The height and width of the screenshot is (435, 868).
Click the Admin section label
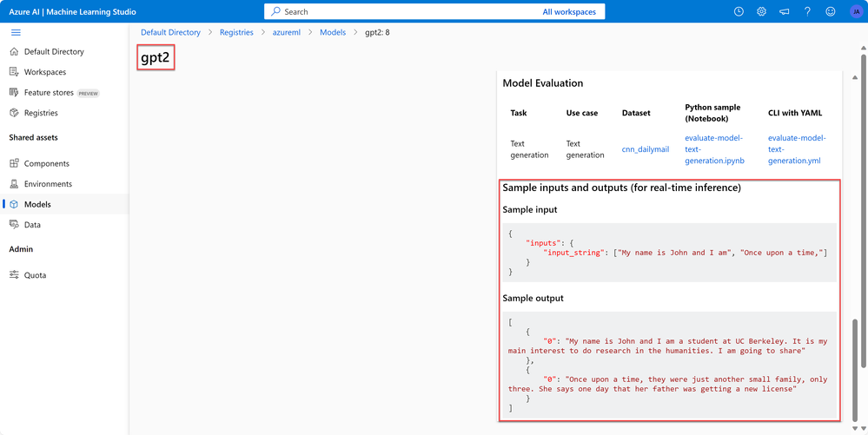point(21,249)
